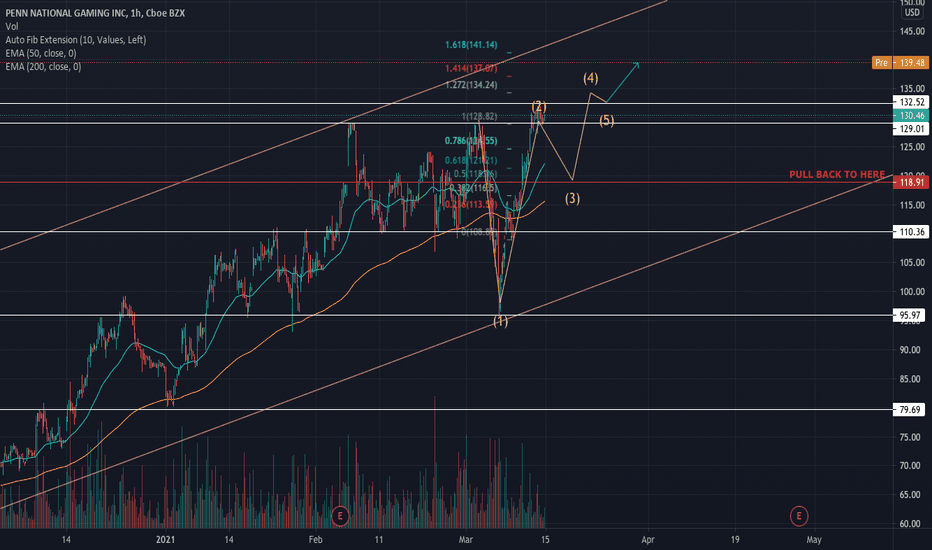
Task: Click the orange Pre 139.48 pre-market label
Action: pos(900,62)
